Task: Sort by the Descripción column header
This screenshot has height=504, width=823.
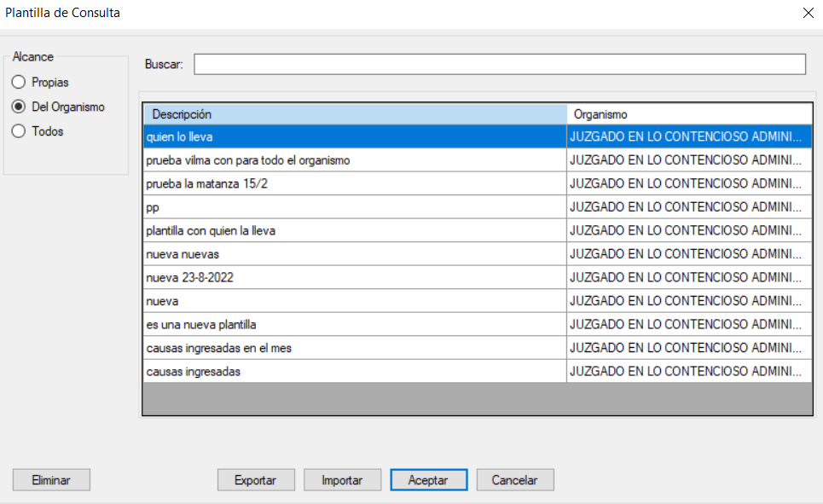Action: pos(354,114)
